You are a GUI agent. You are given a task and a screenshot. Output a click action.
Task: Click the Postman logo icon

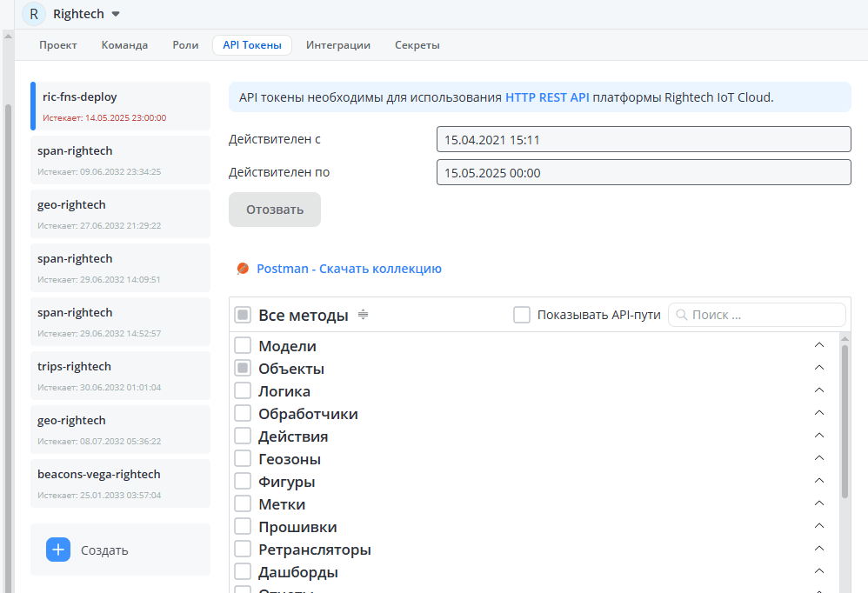point(243,269)
